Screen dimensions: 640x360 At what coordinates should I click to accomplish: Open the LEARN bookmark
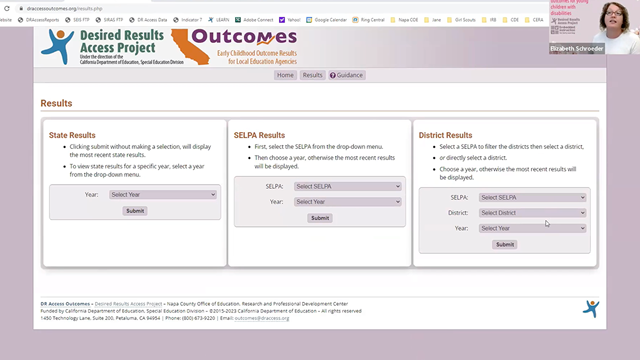pyautogui.click(x=218, y=20)
